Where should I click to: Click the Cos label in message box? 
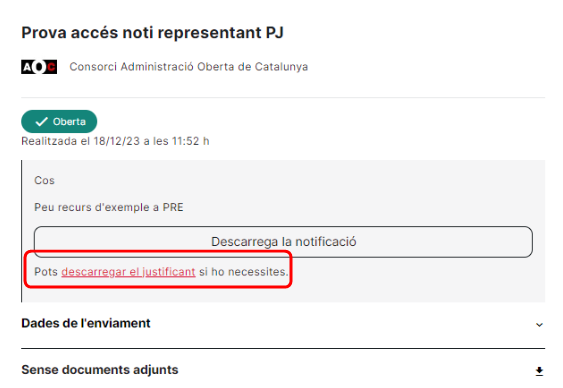44,180
